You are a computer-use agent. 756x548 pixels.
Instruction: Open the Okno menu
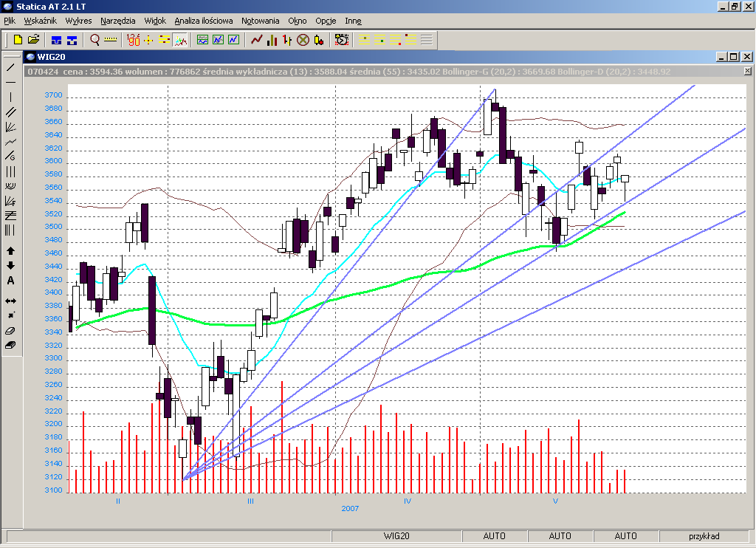click(298, 21)
